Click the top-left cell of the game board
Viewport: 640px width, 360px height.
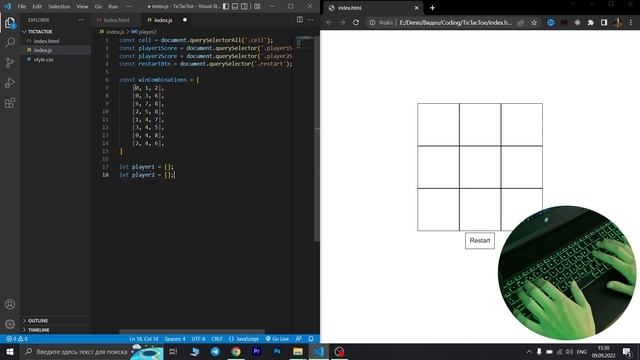(438, 124)
